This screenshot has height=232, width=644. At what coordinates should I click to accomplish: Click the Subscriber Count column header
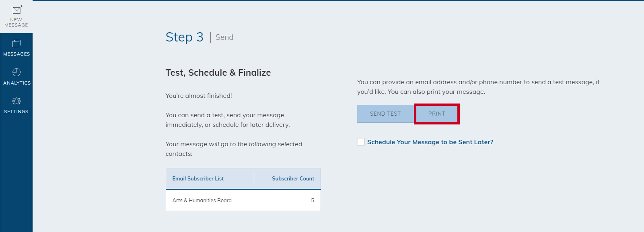click(x=293, y=178)
